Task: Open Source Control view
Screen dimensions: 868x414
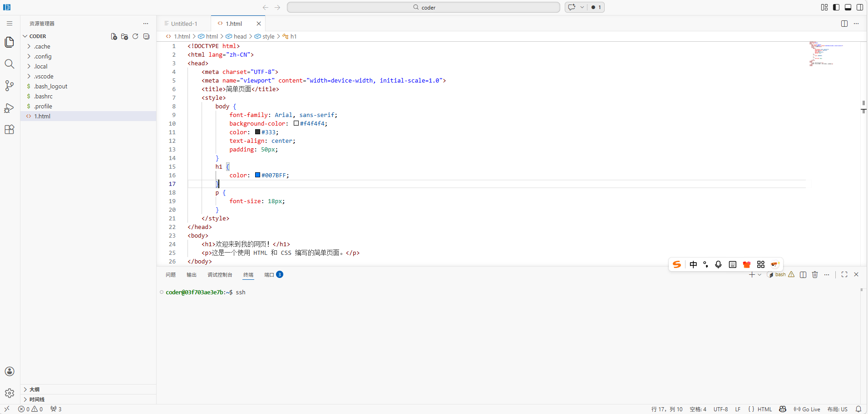Action: coord(9,86)
